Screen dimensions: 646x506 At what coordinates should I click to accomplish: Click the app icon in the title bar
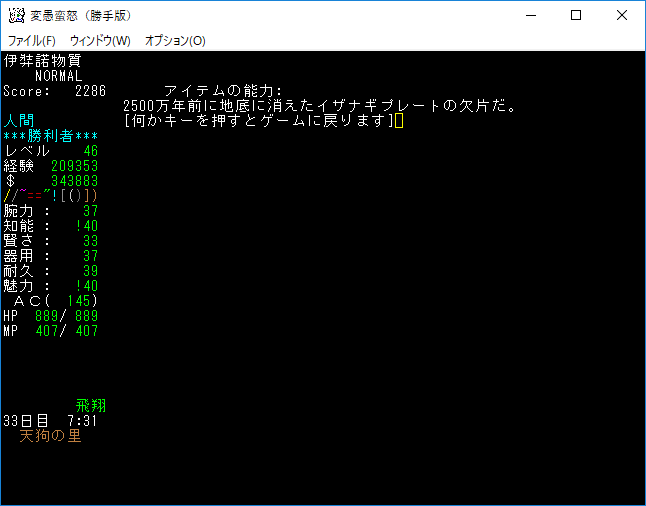tap(16, 15)
